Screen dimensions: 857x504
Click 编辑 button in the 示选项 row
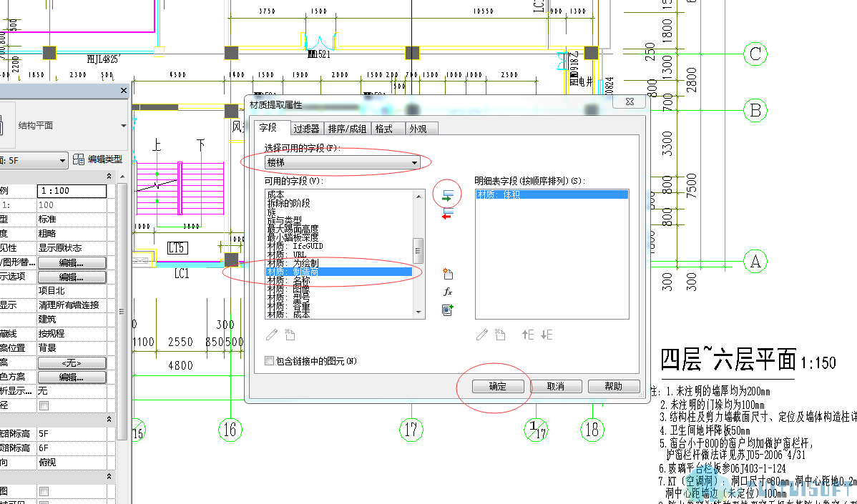tap(72, 277)
